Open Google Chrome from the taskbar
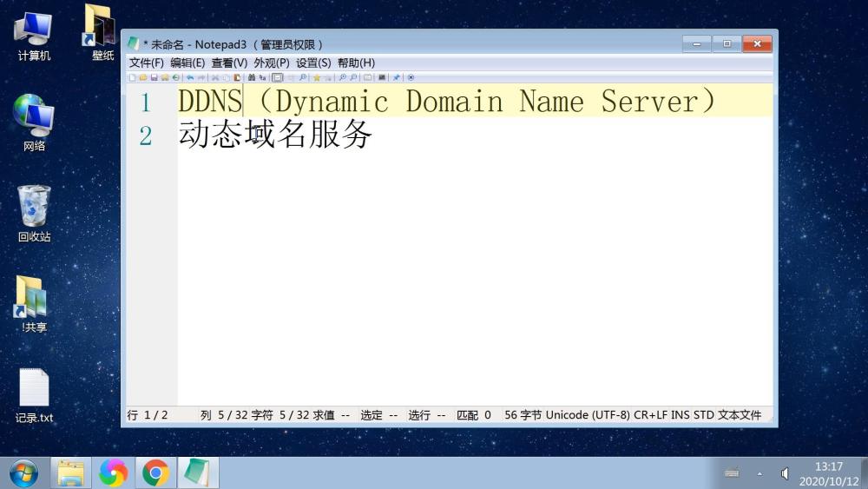This screenshot has width=868, height=489. click(155, 473)
